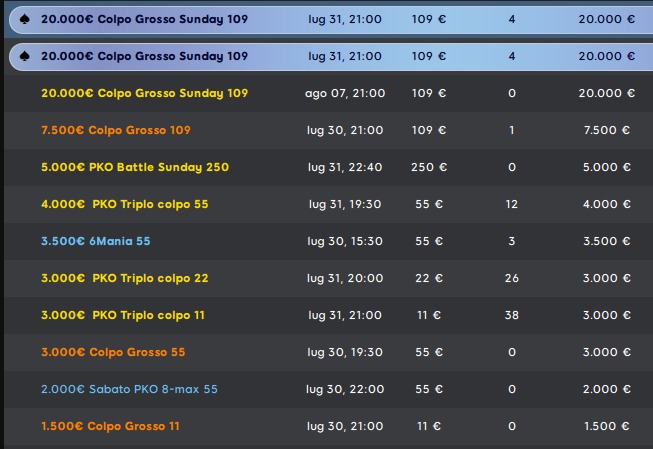This screenshot has width=653, height=449.
Task: Click the 26 players count for PKO Triplo colpo 22
Action: (x=512, y=278)
